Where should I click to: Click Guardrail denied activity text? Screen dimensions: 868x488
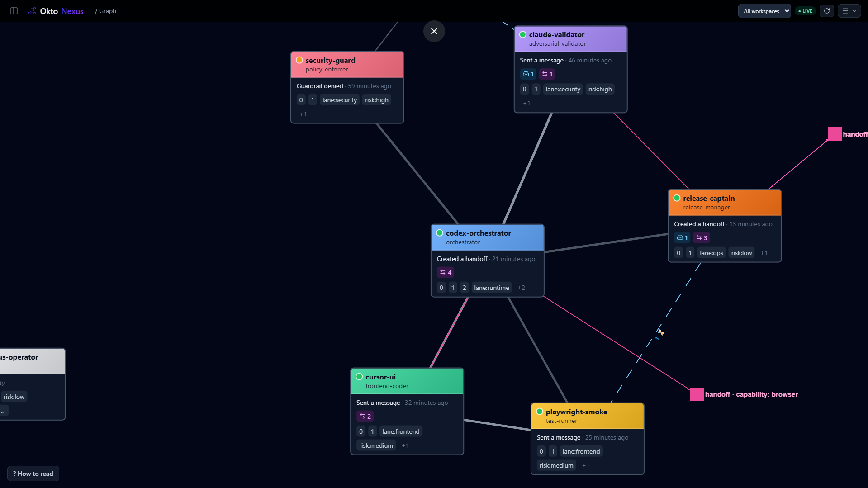click(x=320, y=86)
